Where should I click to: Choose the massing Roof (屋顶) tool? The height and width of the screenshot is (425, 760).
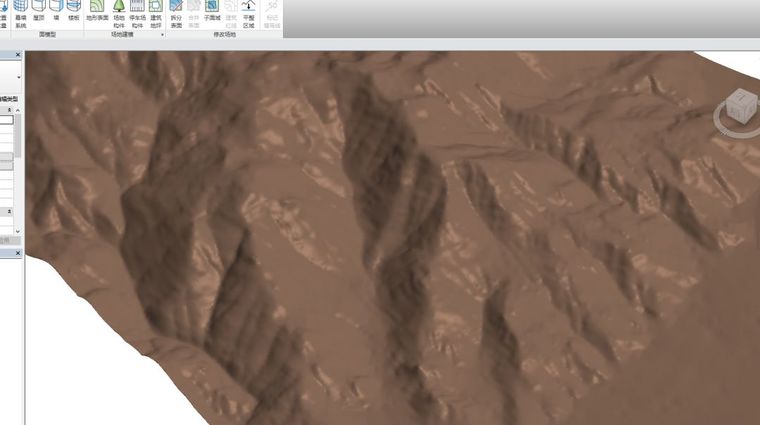pyautogui.click(x=39, y=11)
